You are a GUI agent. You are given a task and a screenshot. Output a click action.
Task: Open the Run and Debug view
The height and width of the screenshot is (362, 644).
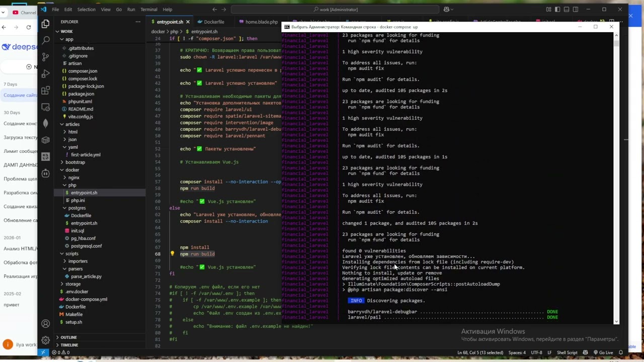pyautogui.click(x=45, y=73)
